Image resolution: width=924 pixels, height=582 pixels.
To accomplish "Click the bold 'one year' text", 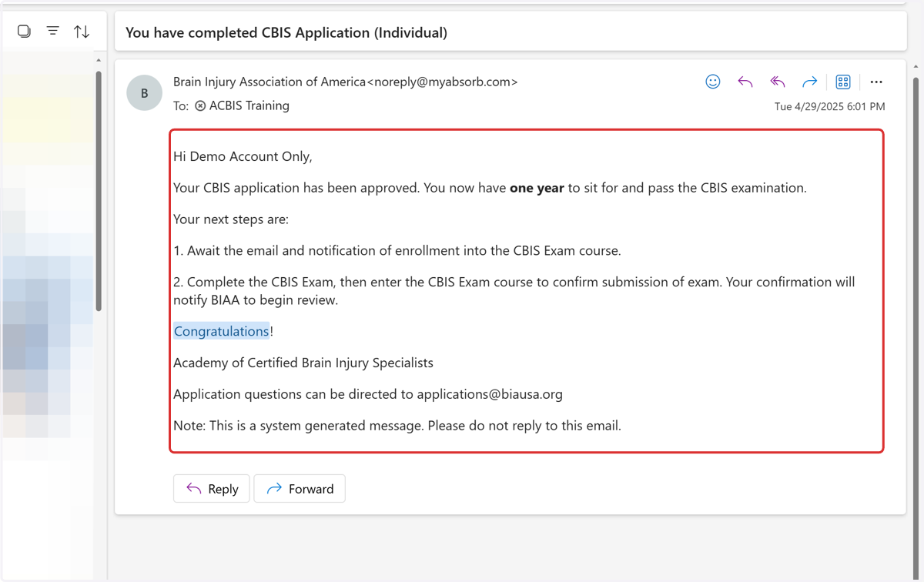I will coord(537,188).
